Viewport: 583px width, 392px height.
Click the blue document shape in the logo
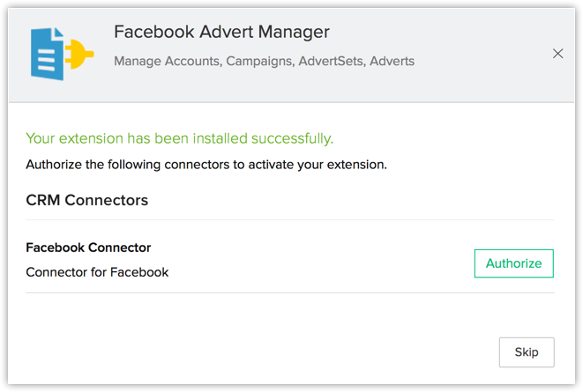[46, 54]
